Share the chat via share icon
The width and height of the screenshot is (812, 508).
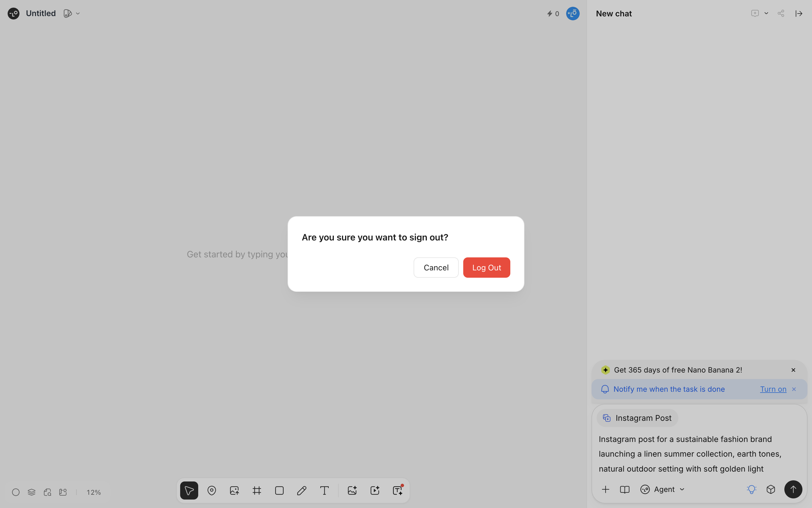point(781,14)
